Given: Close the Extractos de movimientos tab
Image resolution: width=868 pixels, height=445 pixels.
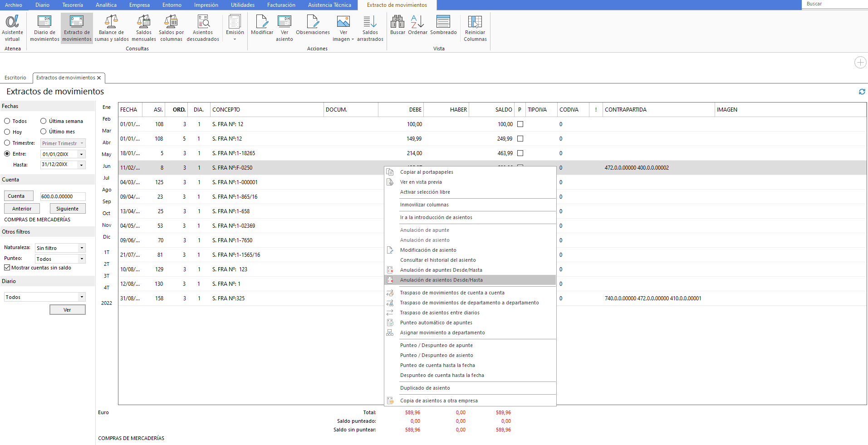Looking at the screenshot, I should [99, 78].
